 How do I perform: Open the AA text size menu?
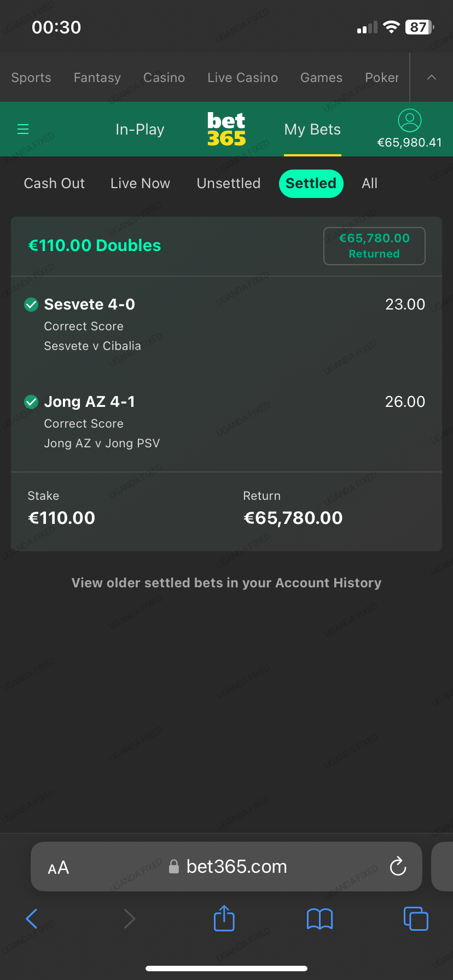point(59,867)
